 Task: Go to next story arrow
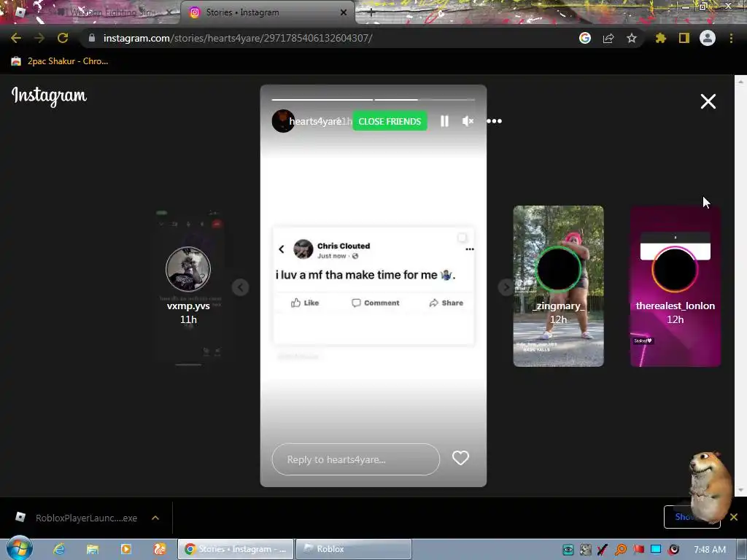coord(506,287)
